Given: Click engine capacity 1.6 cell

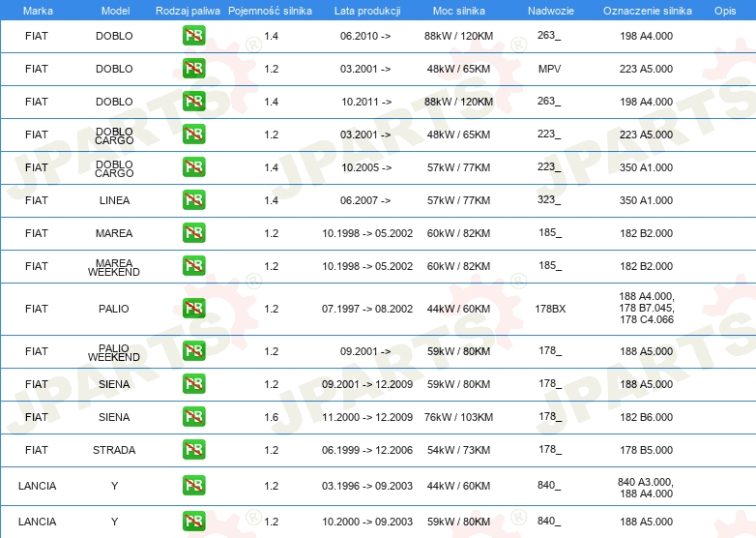Looking at the screenshot, I should (x=272, y=417).
